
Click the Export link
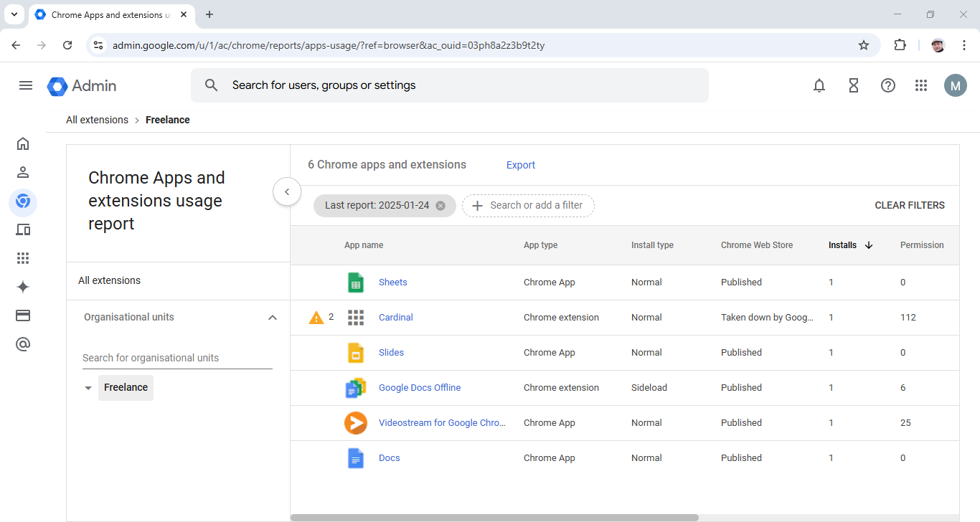[521, 165]
